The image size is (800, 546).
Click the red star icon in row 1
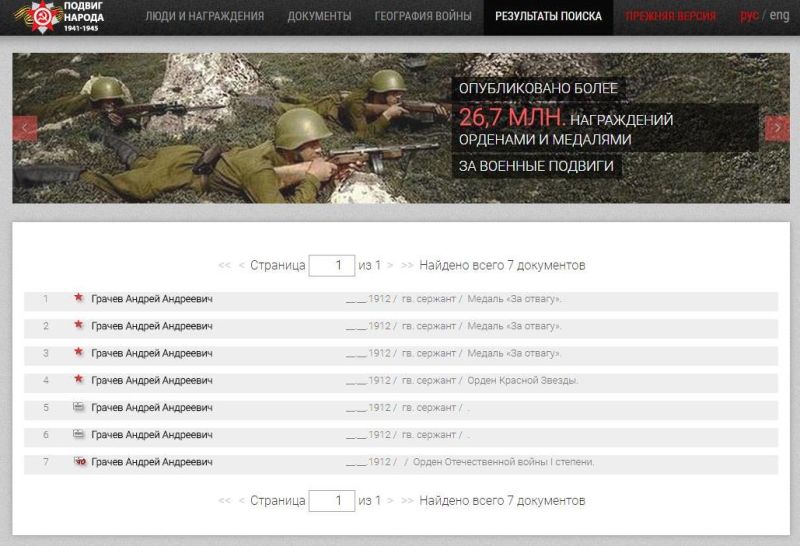[79, 297]
